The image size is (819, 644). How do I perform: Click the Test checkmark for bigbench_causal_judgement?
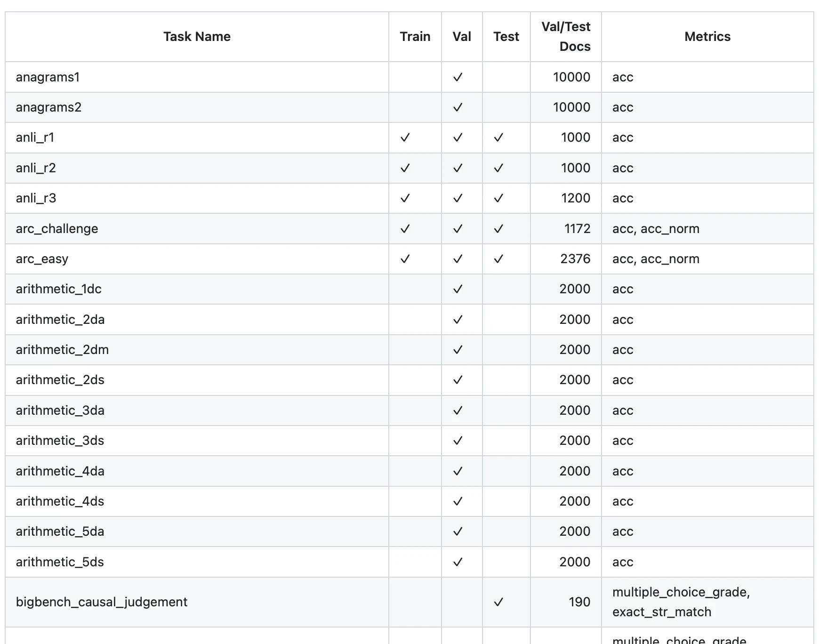tap(498, 602)
